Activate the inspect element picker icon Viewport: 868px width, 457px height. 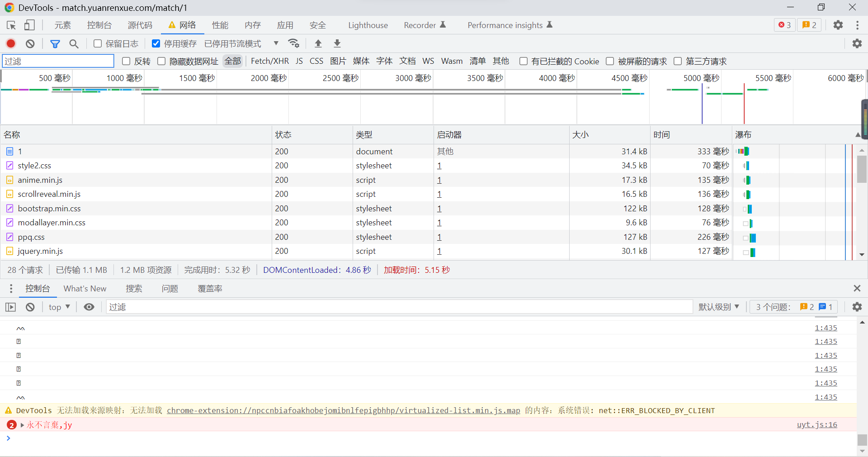click(x=11, y=25)
